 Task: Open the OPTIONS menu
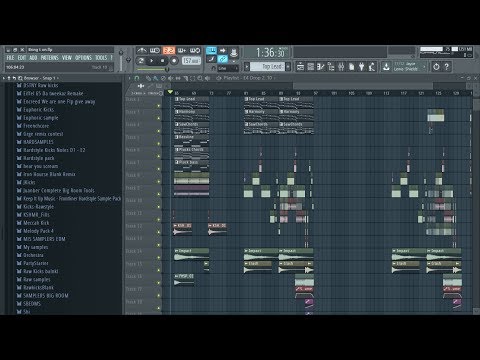[x=83, y=58]
